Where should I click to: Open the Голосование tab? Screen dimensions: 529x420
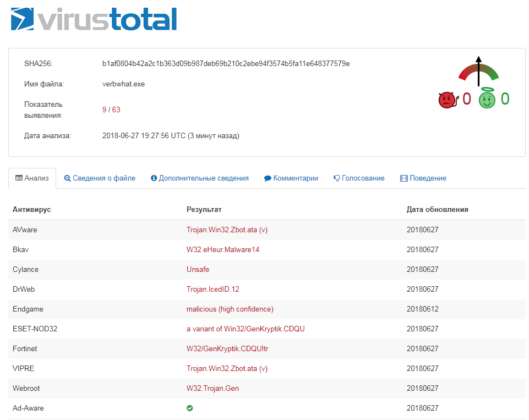coord(359,178)
